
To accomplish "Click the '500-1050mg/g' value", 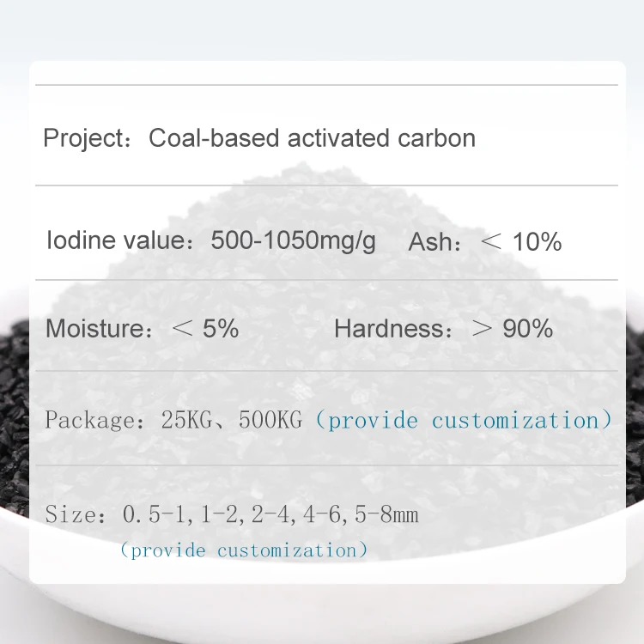I will click(x=293, y=240).
